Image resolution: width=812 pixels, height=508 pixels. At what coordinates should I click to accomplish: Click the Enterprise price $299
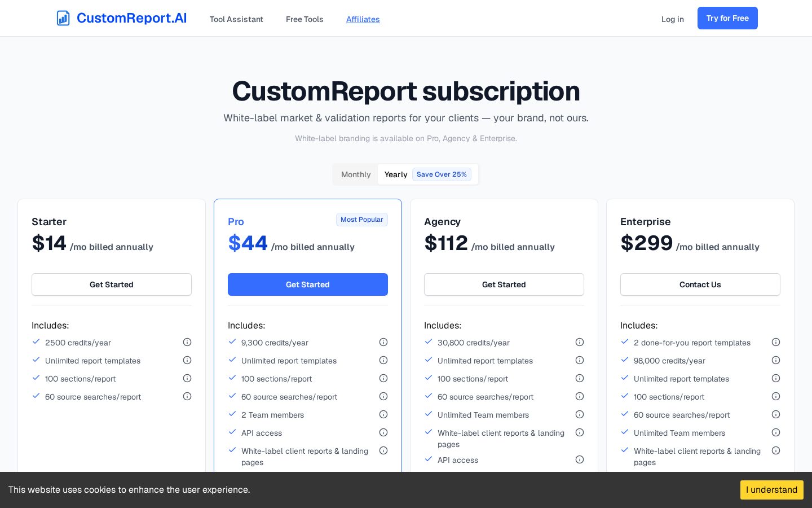(x=647, y=243)
